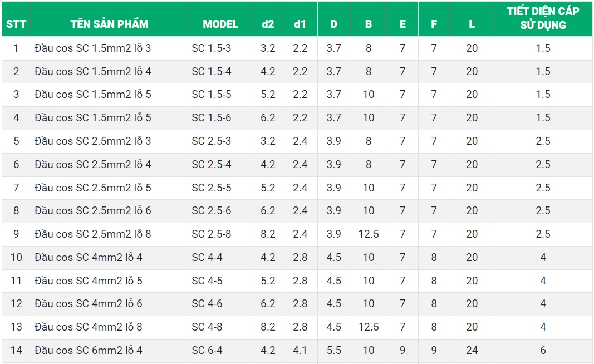Click product Đầu cos SC 2.5mm2 lỗ 3
Screen dimensions: 594x364
pos(92,141)
